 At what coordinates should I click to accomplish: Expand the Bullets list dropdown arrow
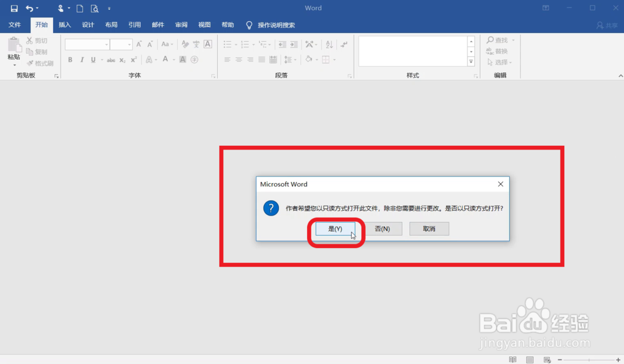[x=236, y=44]
